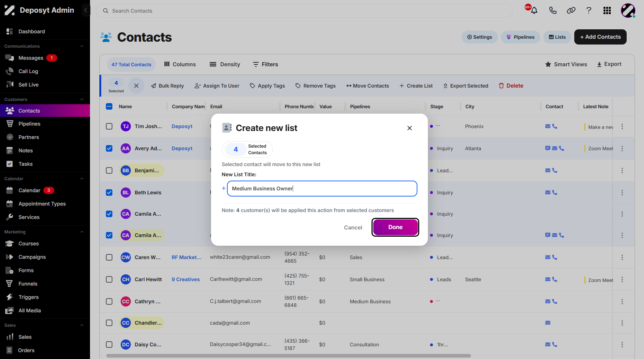644x359 pixels.
Task: Open the phone dialer icon in header
Action: 553,10
